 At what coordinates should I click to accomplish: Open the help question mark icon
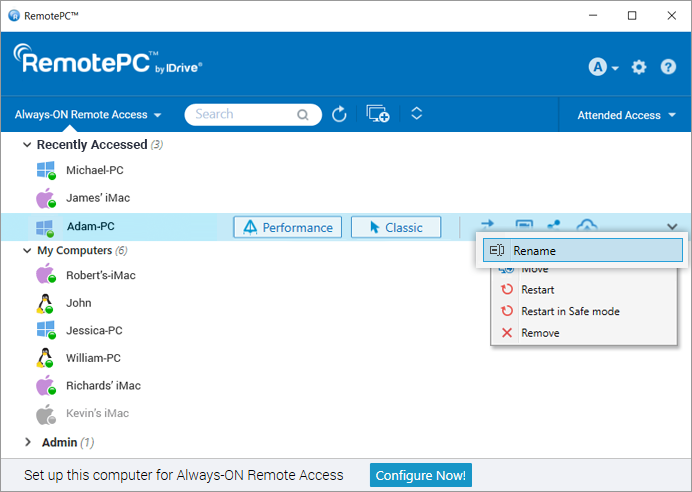[x=668, y=67]
